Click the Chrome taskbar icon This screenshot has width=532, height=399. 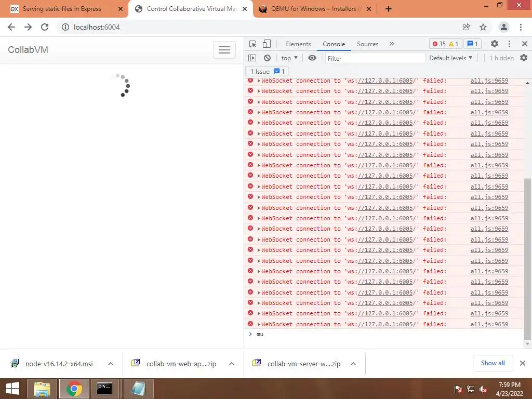tap(74, 389)
